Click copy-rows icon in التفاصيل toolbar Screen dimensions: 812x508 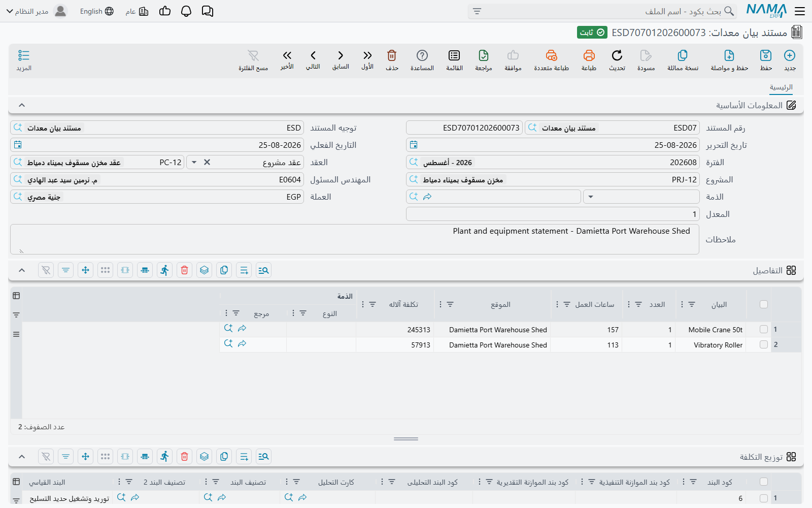pos(224,270)
